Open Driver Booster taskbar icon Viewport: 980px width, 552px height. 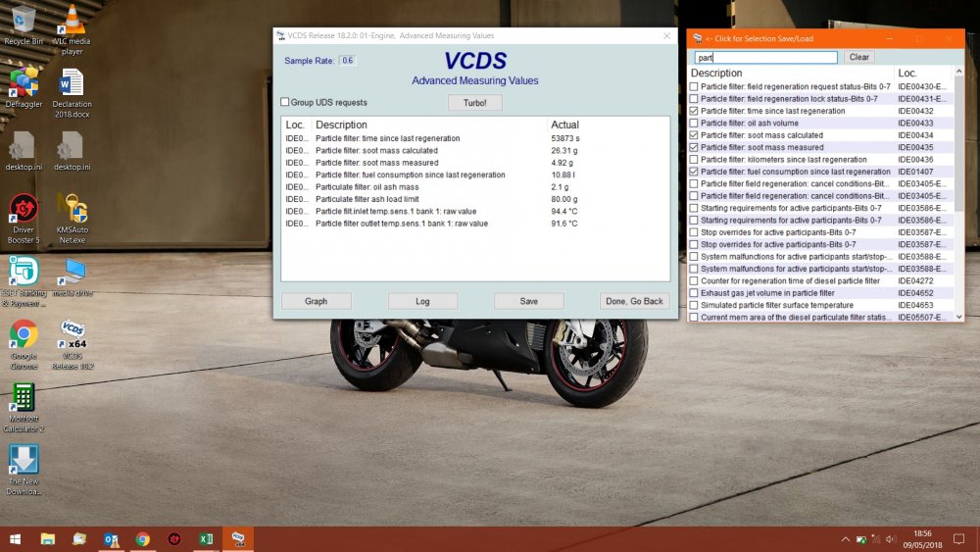click(174, 539)
